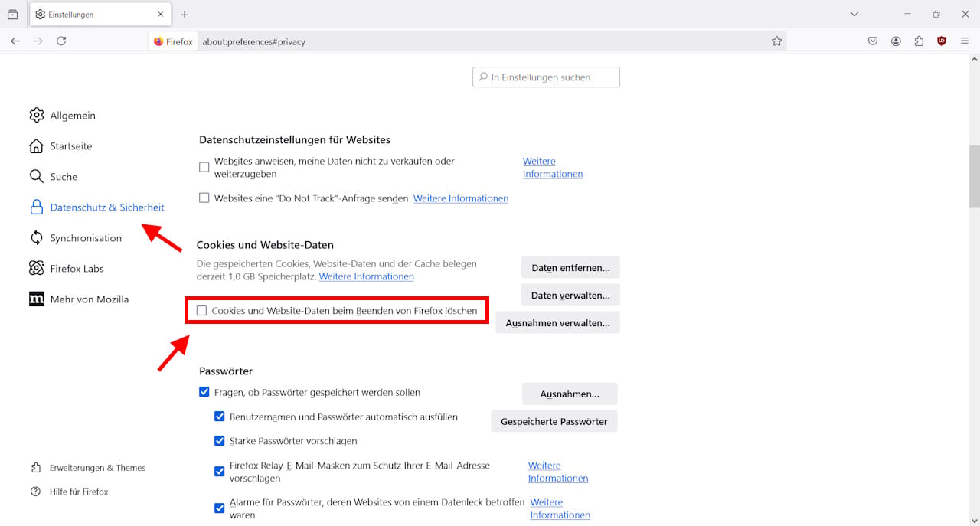Click the In Einstellungen suchen search field
Image resolution: width=980 pixels, height=526 pixels.
point(546,77)
